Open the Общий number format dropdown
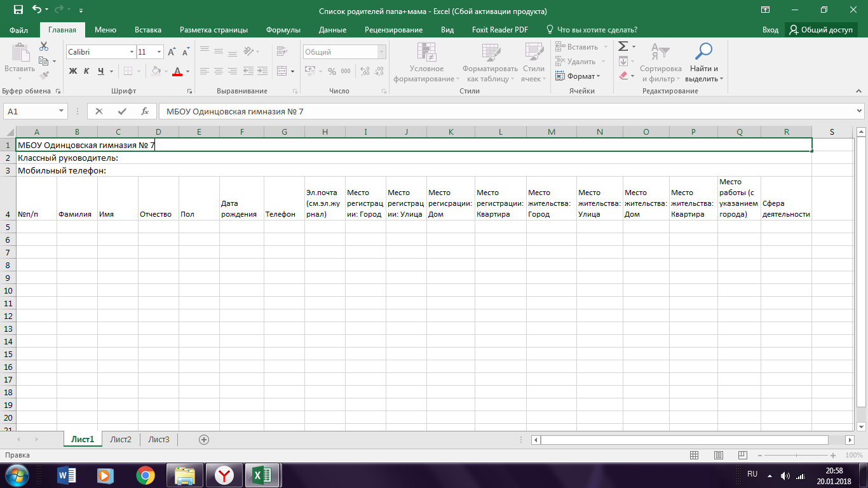Viewport: 868px width, 488px height. coord(381,52)
